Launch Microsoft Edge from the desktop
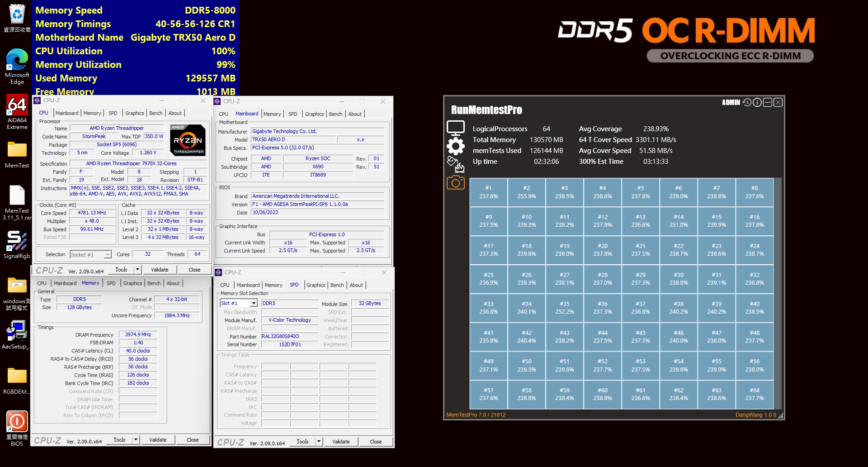Viewport: 868px width, 467px height. click(x=17, y=67)
